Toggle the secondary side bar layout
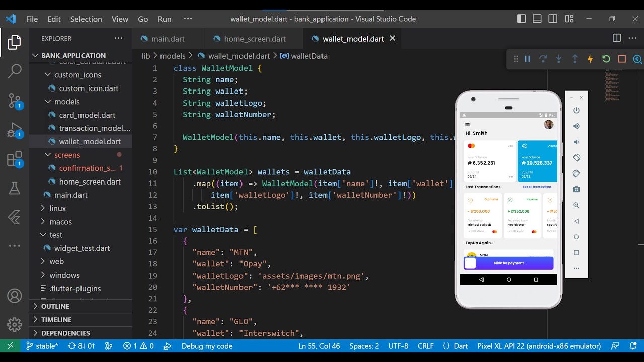 pos(553,19)
